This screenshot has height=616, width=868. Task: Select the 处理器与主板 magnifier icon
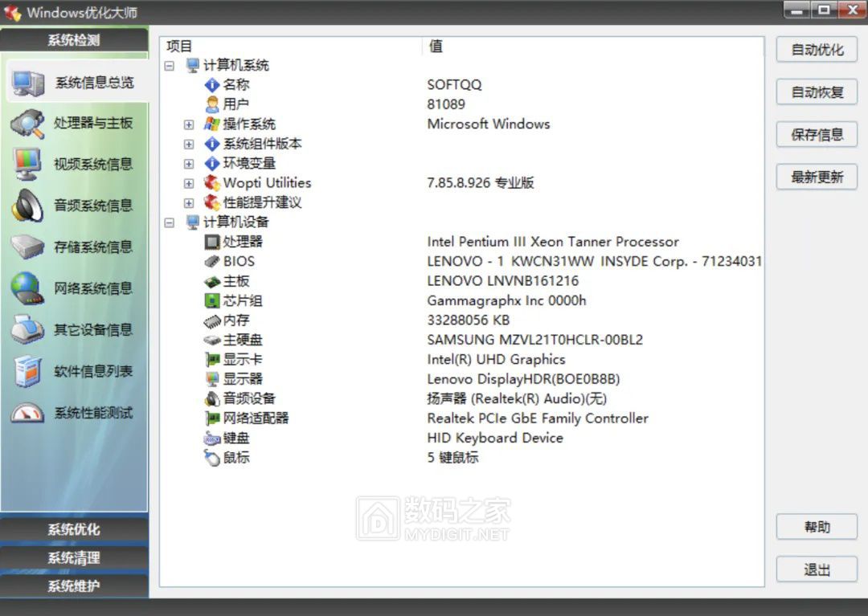pos(27,124)
